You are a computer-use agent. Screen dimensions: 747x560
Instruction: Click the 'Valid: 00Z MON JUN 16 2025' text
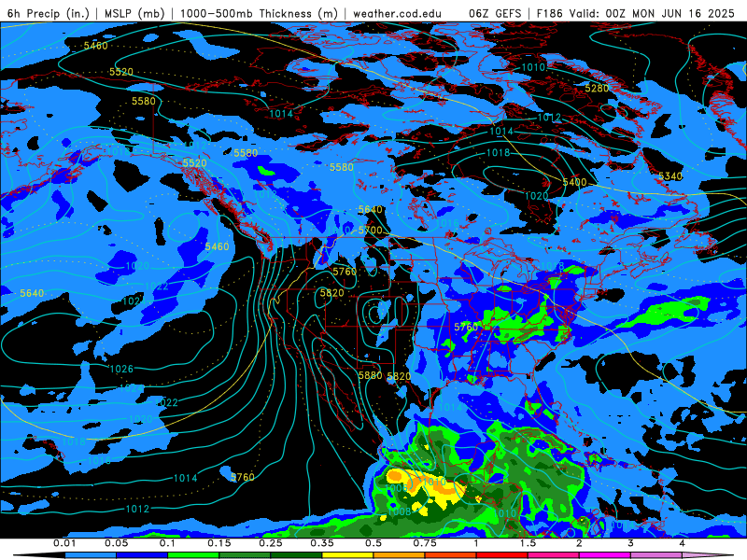652,13
